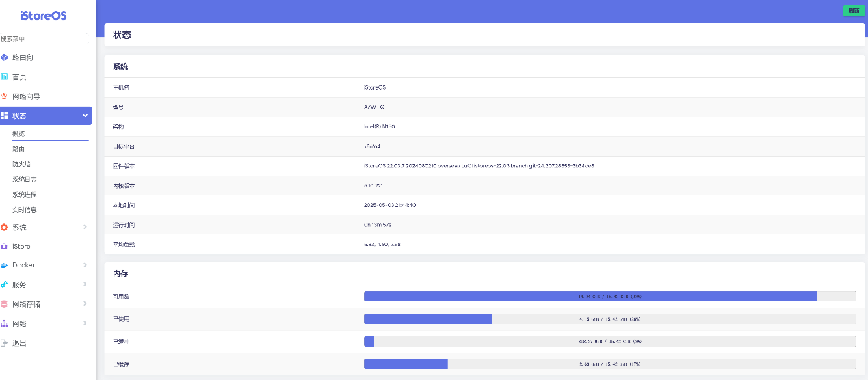Collapse the 状态 menu chevron
The height and width of the screenshot is (380, 868).
tap(85, 116)
